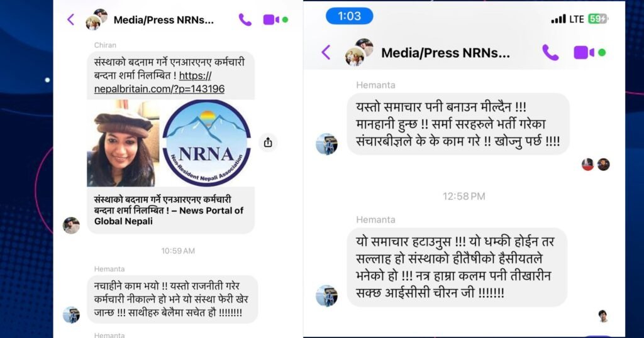
Task: Tap back arrow in left chat header
Action: 70,19
